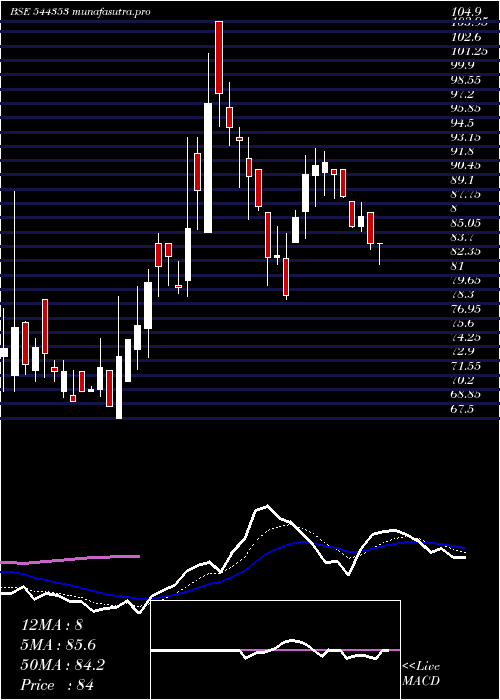Select the 98.55 price axis label
The height and width of the screenshot is (700, 500).
[467, 80]
